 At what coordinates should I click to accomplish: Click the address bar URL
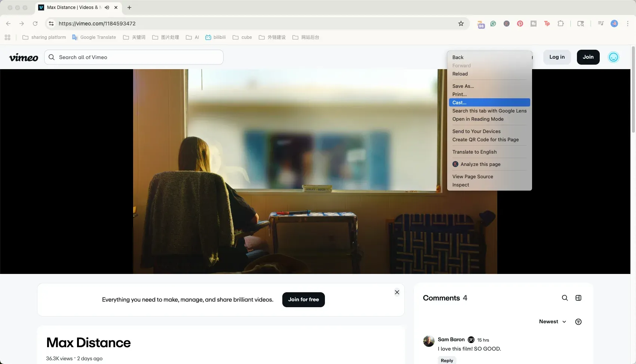coord(97,24)
